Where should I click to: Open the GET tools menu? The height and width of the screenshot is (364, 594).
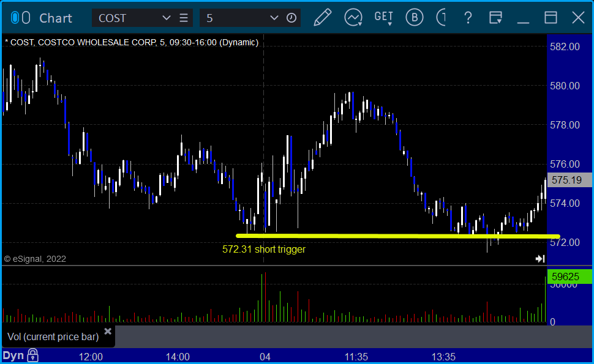(384, 18)
